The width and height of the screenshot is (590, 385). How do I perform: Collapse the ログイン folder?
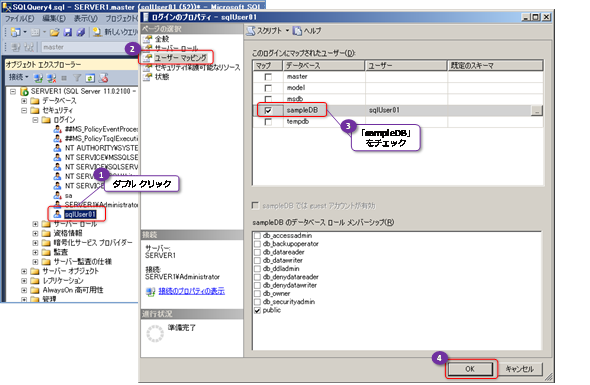(x=35, y=120)
